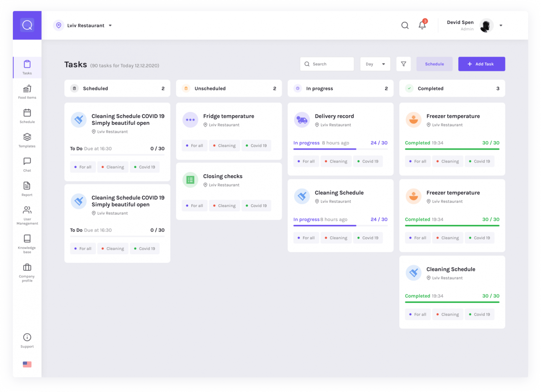Click 'To Do Due at 16:30' on second scheduled card
This screenshot has height=392, width=541.
[91, 230]
